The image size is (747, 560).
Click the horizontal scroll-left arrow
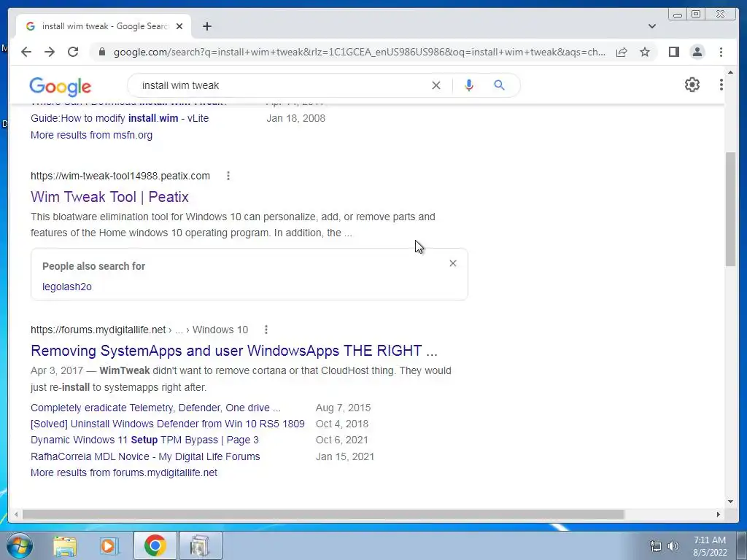(x=16, y=514)
